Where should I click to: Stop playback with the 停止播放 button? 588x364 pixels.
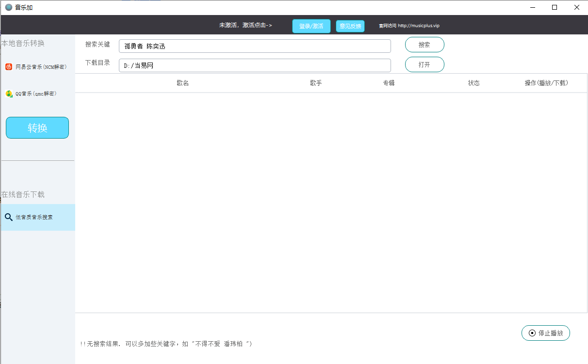pos(545,333)
